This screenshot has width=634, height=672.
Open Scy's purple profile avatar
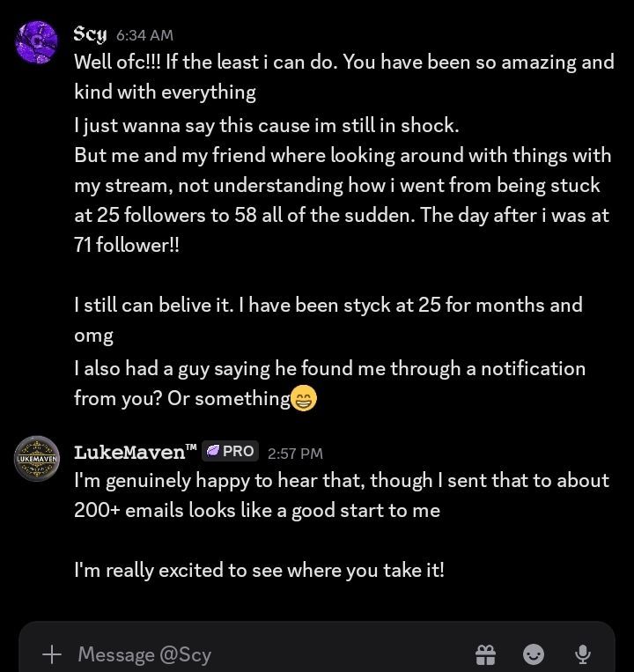[36, 42]
